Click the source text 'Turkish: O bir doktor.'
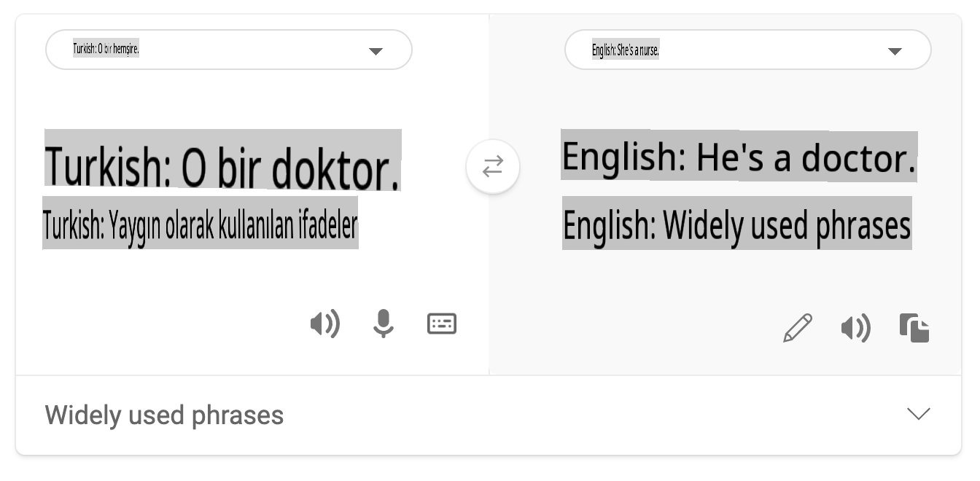This screenshot has height=481, width=980. click(x=222, y=161)
